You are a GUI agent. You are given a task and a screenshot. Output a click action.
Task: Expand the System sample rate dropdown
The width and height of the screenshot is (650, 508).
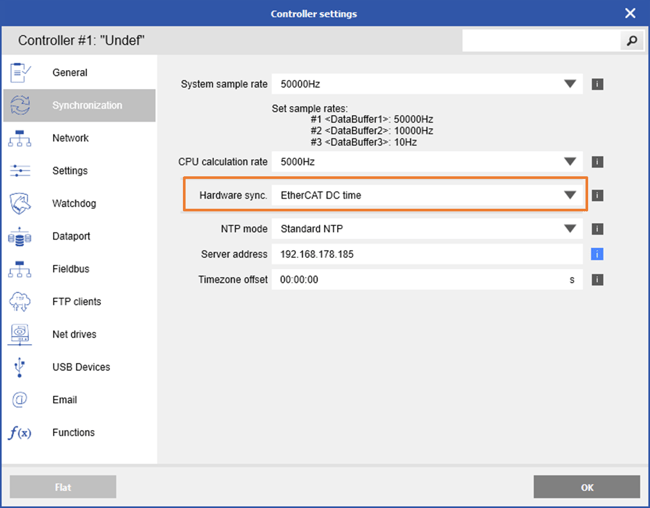click(570, 84)
